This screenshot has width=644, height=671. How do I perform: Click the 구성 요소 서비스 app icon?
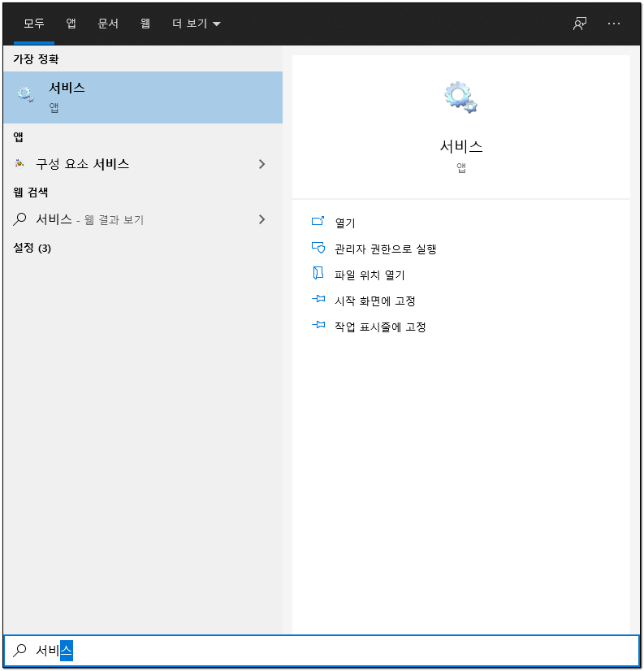[20, 164]
